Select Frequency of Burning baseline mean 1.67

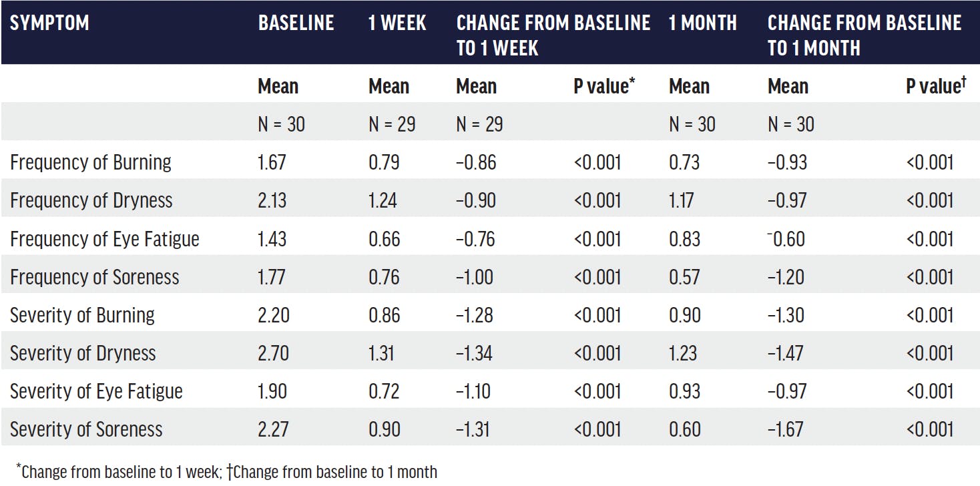tap(272, 162)
